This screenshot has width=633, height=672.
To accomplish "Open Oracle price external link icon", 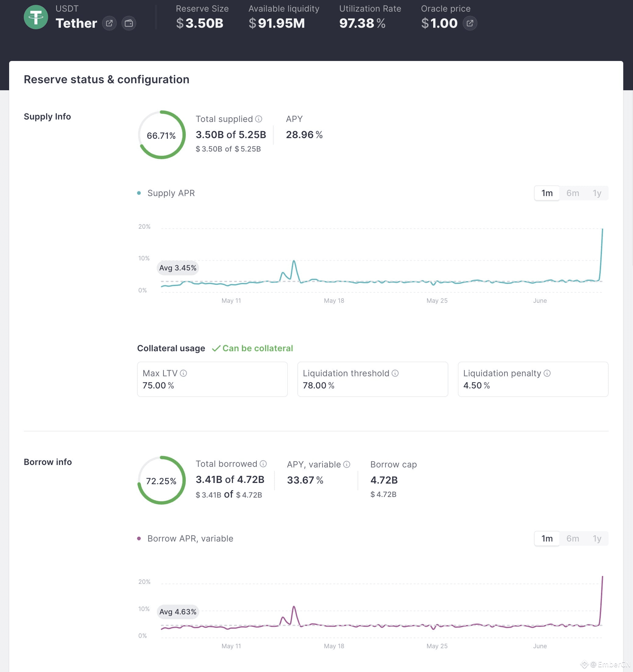I will pos(469,23).
